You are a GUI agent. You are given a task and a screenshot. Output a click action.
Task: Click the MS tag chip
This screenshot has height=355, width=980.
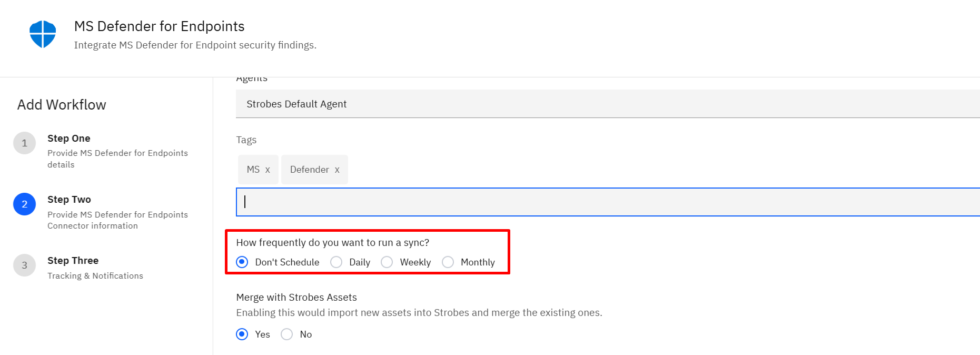click(x=258, y=170)
